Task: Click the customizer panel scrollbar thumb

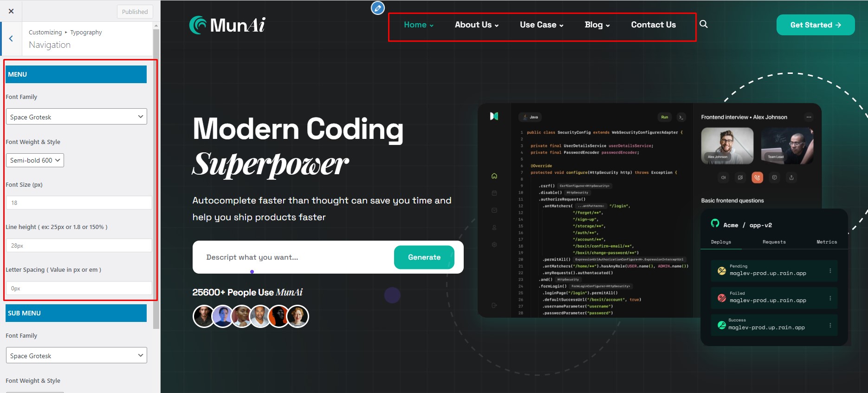Action: coord(156,179)
